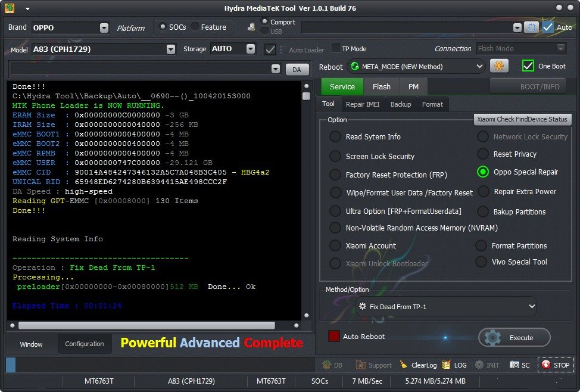
Task: Click the Support icon in bottom toolbar
Action: point(360,365)
